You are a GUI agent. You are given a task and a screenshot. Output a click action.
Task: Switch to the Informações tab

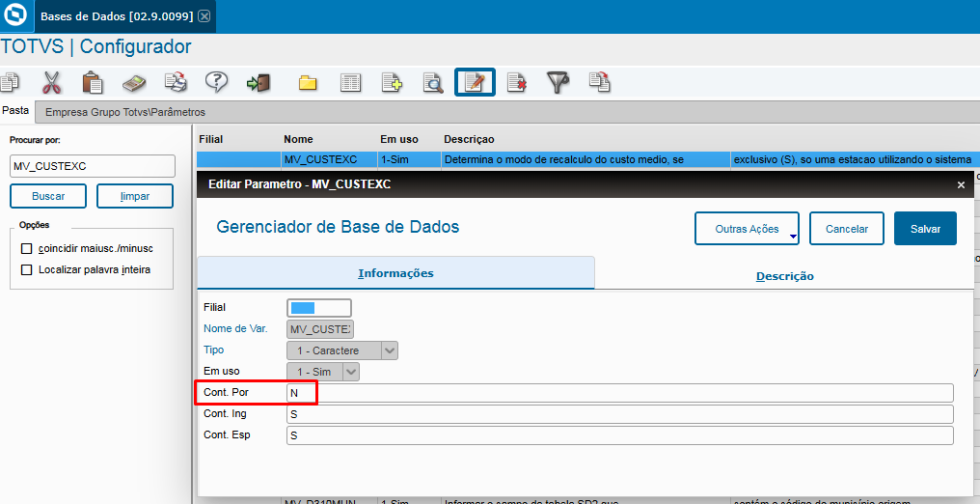tap(395, 274)
